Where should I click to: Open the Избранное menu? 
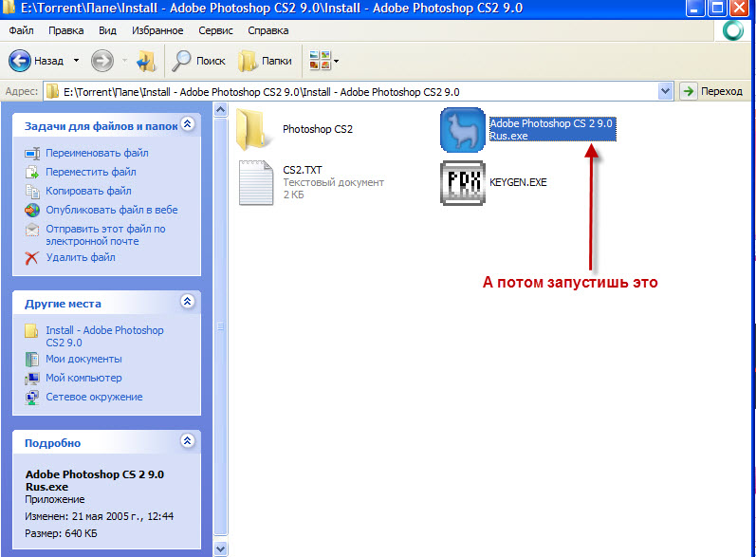pos(157,30)
